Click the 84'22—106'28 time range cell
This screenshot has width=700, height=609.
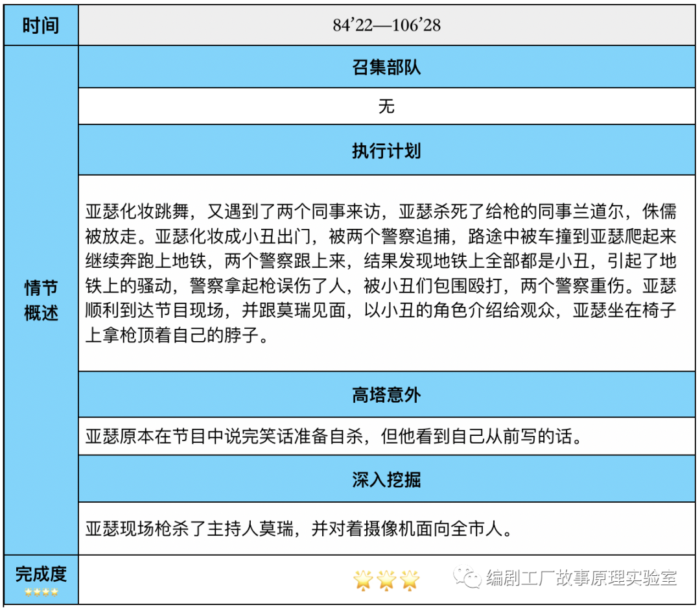[387, 26]
